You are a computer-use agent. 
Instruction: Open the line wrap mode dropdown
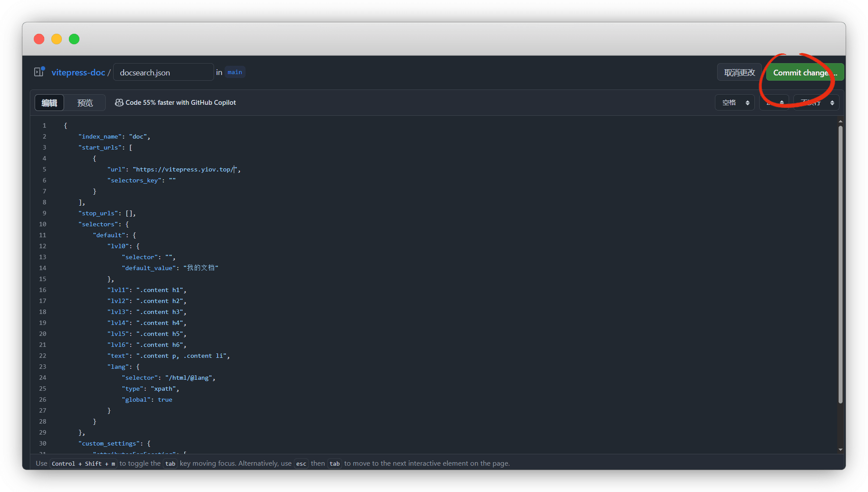pos(816,103)
